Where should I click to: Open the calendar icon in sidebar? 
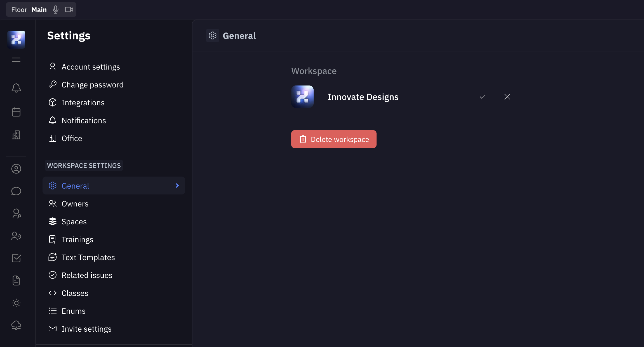pos(16,112)
